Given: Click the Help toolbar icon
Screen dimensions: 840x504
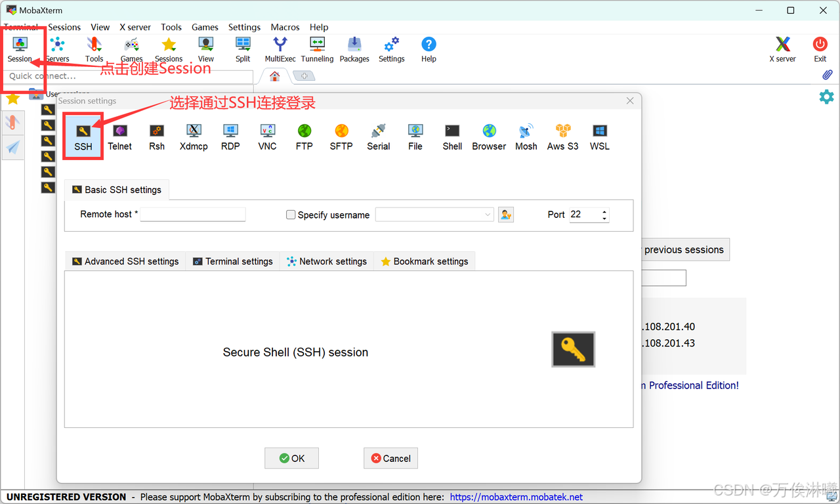Looking at the screenshot, I should (x=429, y=49).
